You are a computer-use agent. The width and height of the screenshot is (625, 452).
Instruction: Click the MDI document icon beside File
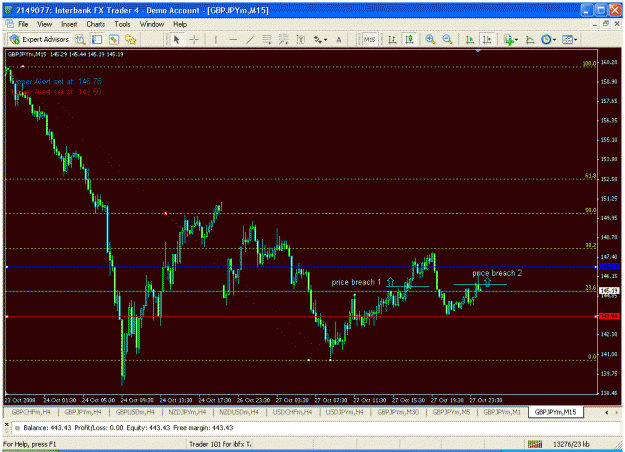click(10, 24)
